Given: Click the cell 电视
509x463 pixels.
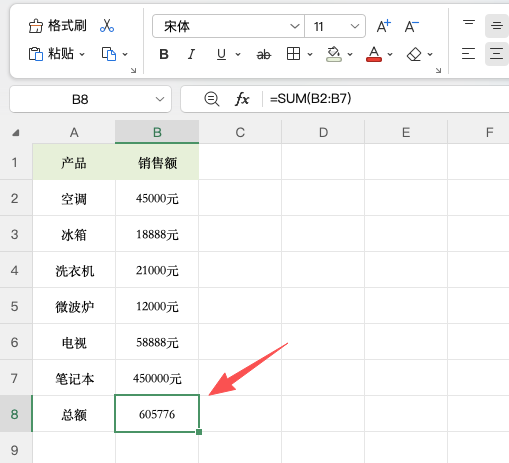Looking at the screenshot, I should coord(74,342).
